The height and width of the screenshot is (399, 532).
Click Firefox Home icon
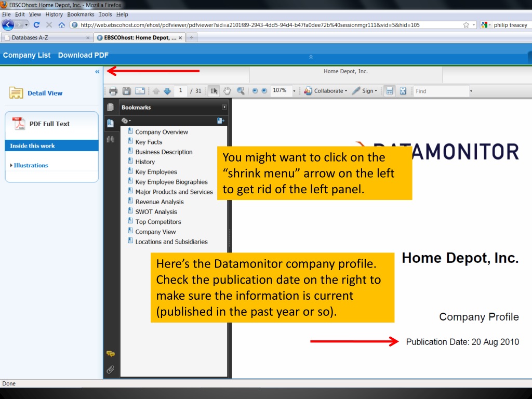pyautogui.click(x=61, y=25)
